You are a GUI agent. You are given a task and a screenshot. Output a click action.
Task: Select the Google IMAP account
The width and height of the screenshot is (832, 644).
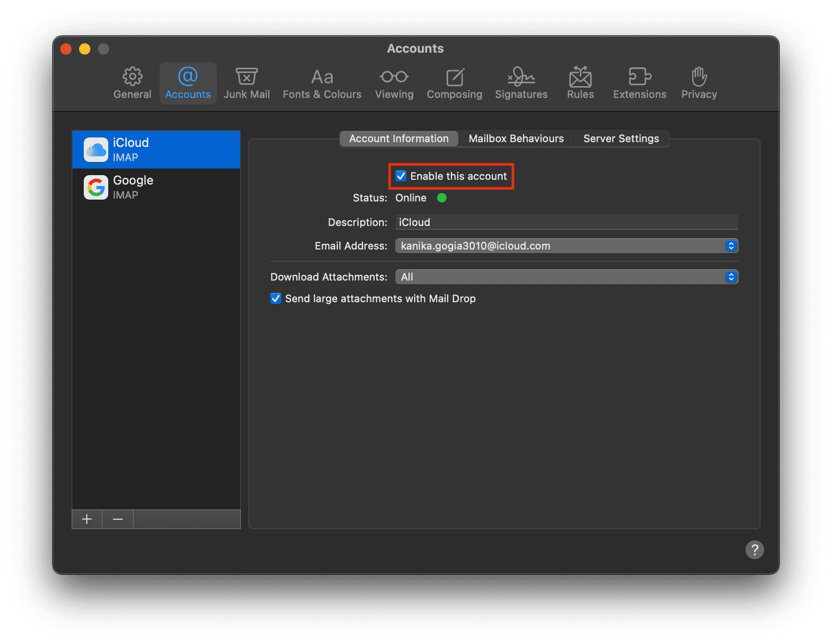pos(156,187)
